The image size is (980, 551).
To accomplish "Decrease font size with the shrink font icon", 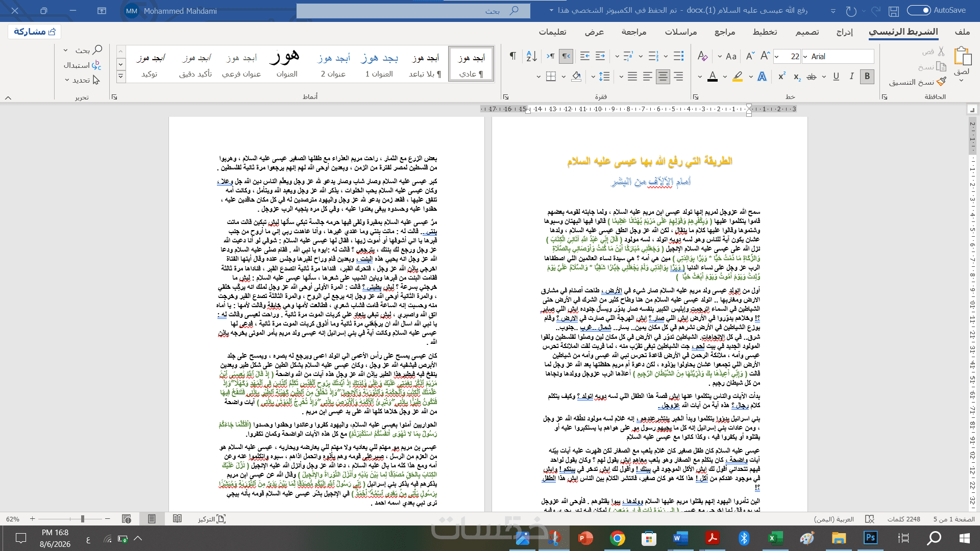I will 750,56.
